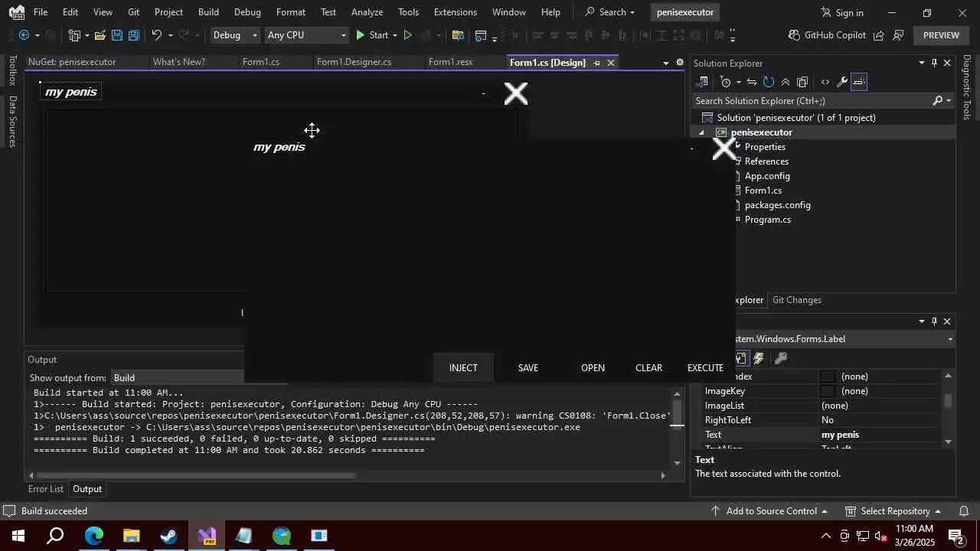Image resolution: width=980 pixels, height=551 pixels.
Task: Click the Output horizontal scrollbar thumb
Action: 195,476
